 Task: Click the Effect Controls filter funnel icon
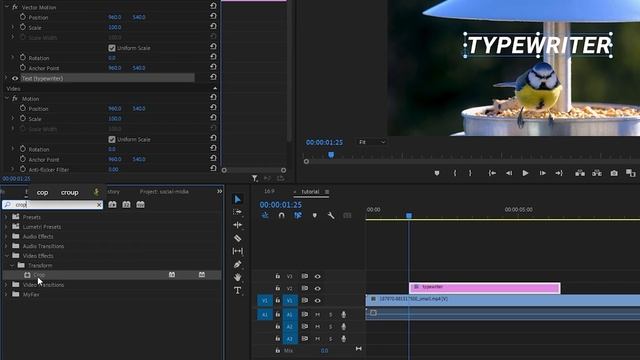click(x=255, y=178)
